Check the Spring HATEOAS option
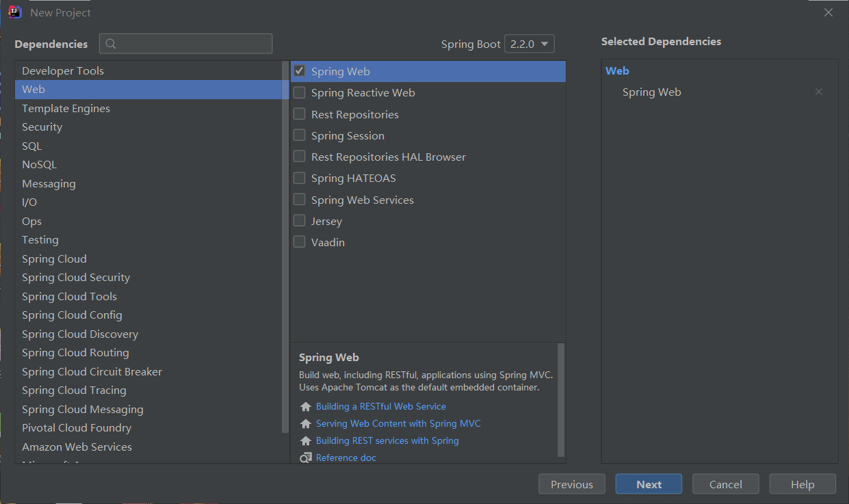 coord(300,178)
